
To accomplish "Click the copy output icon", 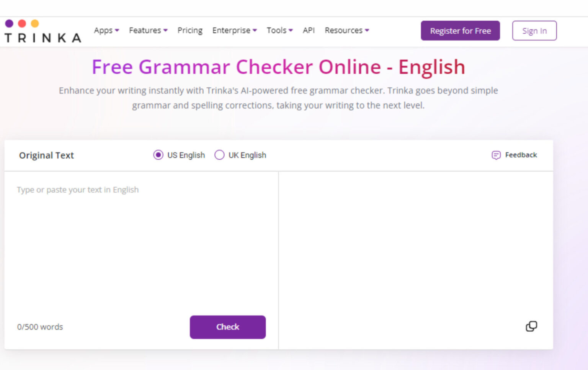I will (x=531, y=326).
